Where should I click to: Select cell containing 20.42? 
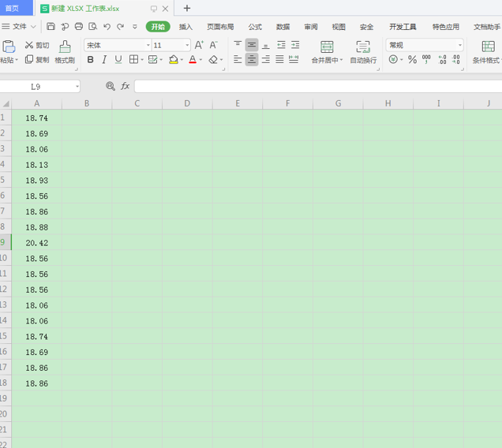(37, 243)
